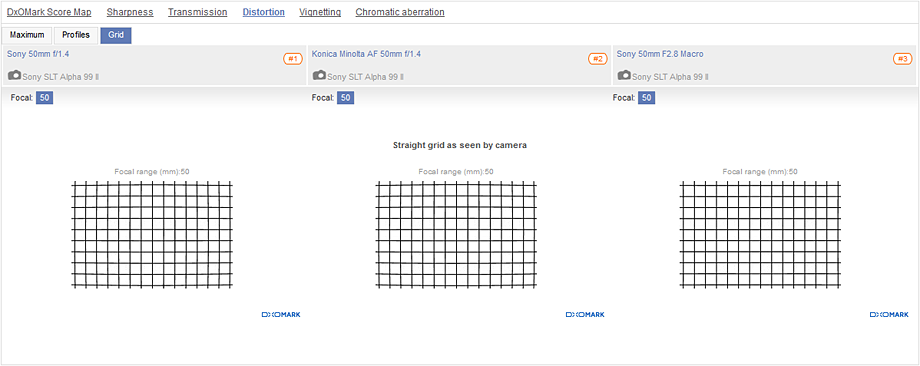Select the orange #1 rank badge
This screenshot has width=920, height=366.
click(293, 59)
